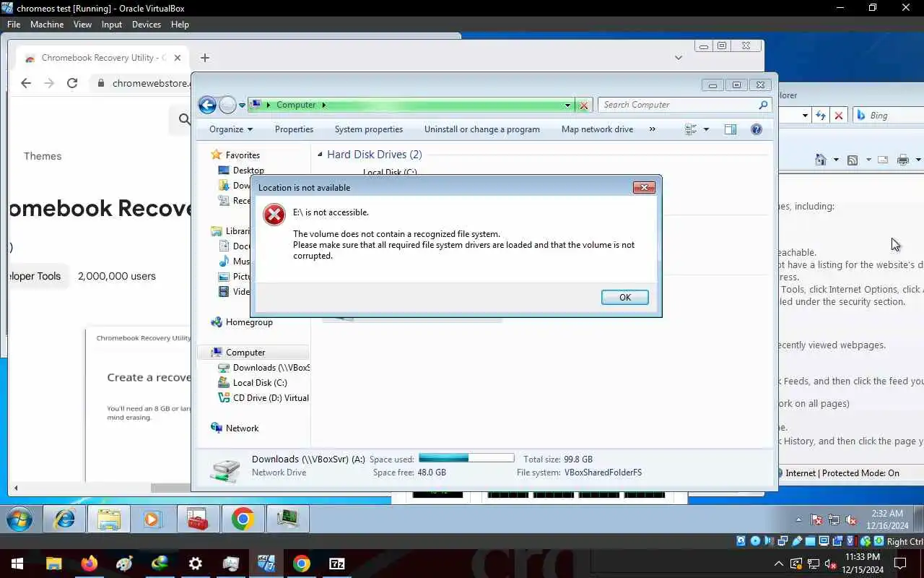
Task: Open Homegroup in the navigation pane
Action: point(242,322)
